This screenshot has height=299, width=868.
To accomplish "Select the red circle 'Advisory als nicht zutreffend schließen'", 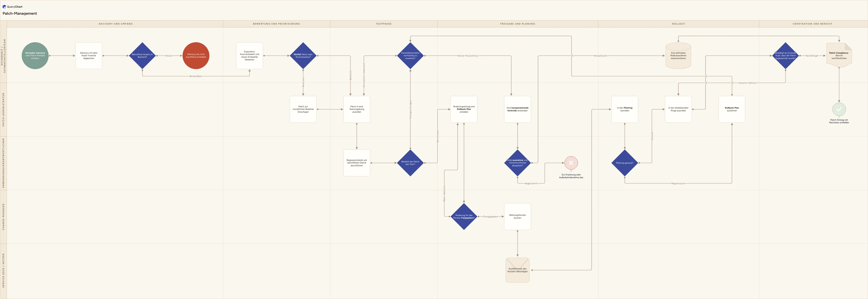I will [x=196, y=56].
